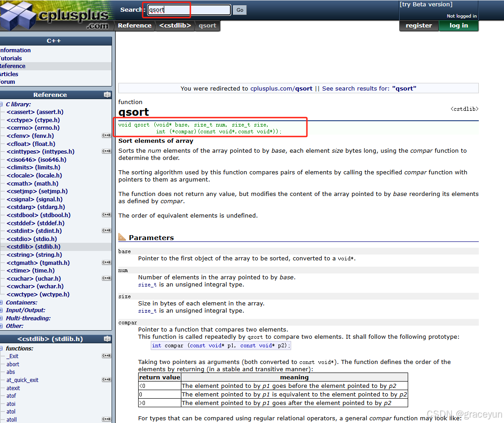Image resolution: width=504 pixels, height=423 pixels.
Task: Follow the cplusplus.com/qsort redirect link
Action: (281, 88)
